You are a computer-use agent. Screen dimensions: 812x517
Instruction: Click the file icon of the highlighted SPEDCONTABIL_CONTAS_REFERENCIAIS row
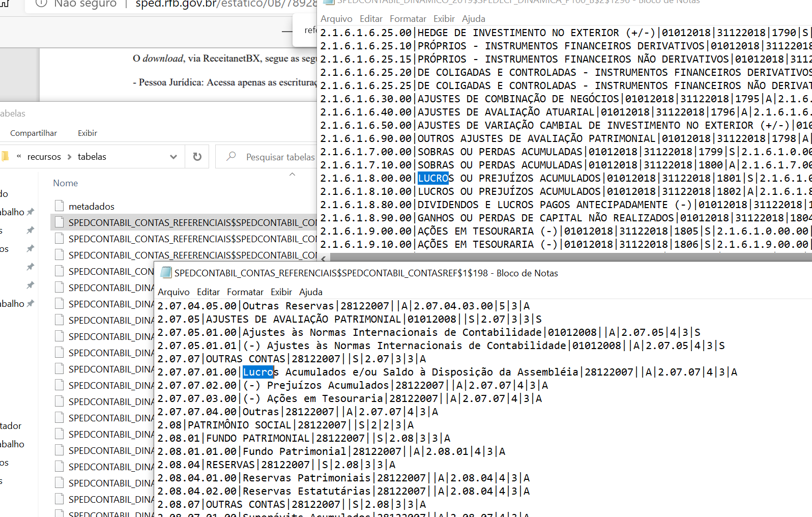click(60, 222)
